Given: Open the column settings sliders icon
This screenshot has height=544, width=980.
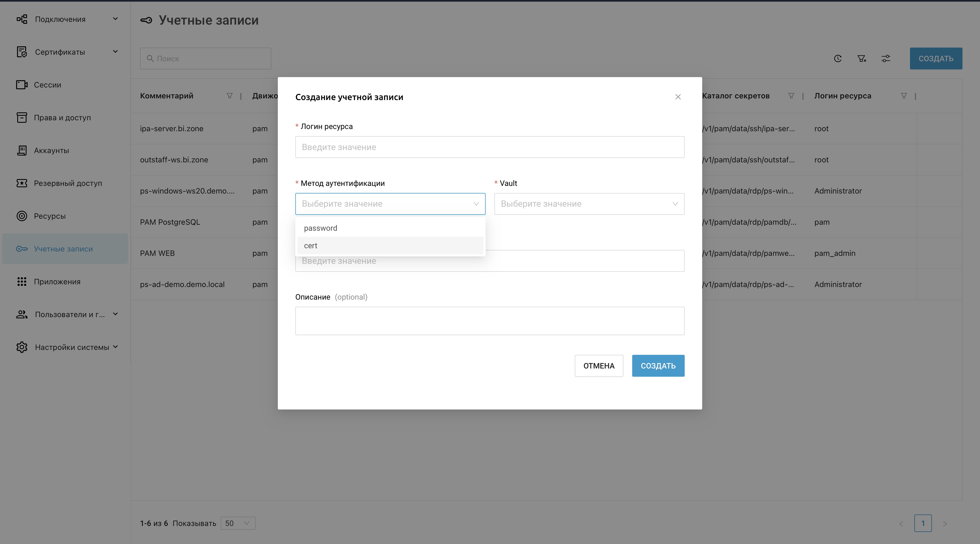Looking at the screenshot, I should click(x=886, y=59).
